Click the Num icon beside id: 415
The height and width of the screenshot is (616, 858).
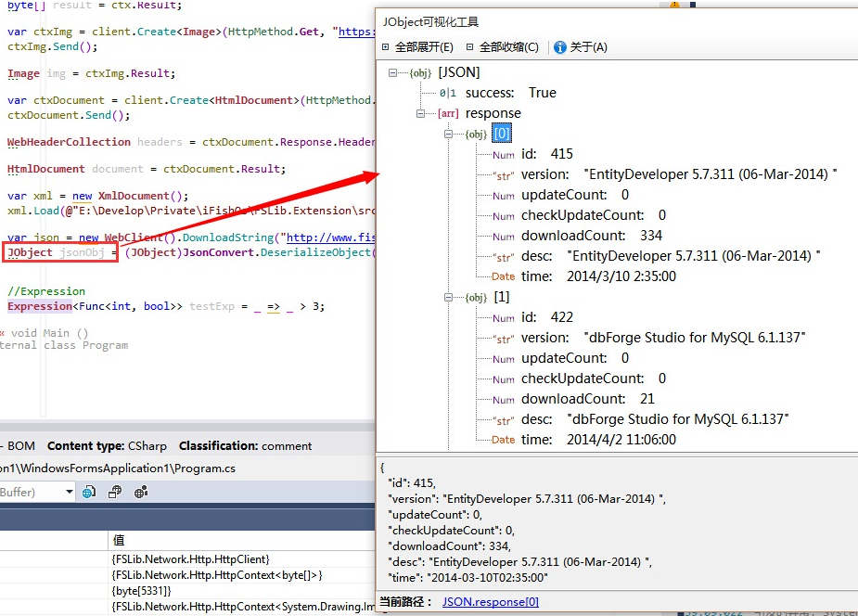504,155
